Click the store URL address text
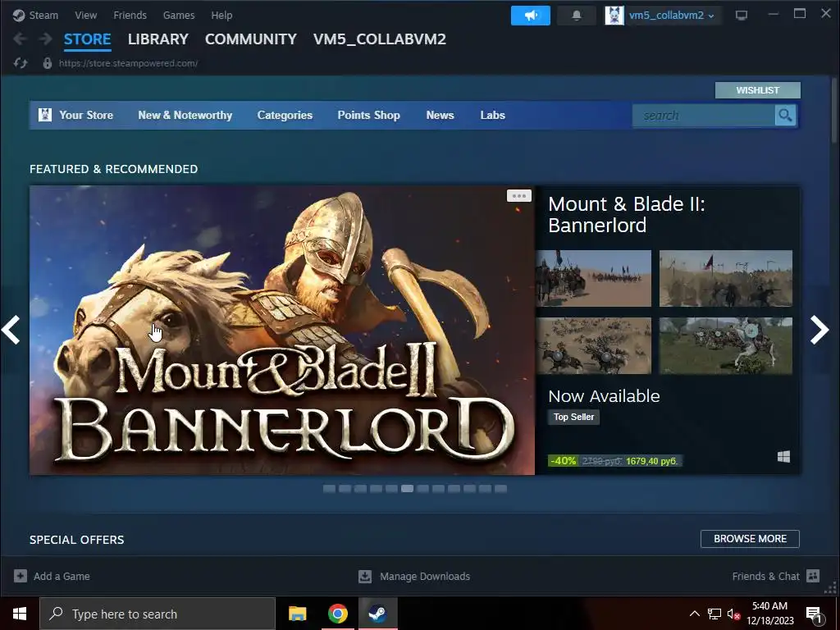 [128, 63]
